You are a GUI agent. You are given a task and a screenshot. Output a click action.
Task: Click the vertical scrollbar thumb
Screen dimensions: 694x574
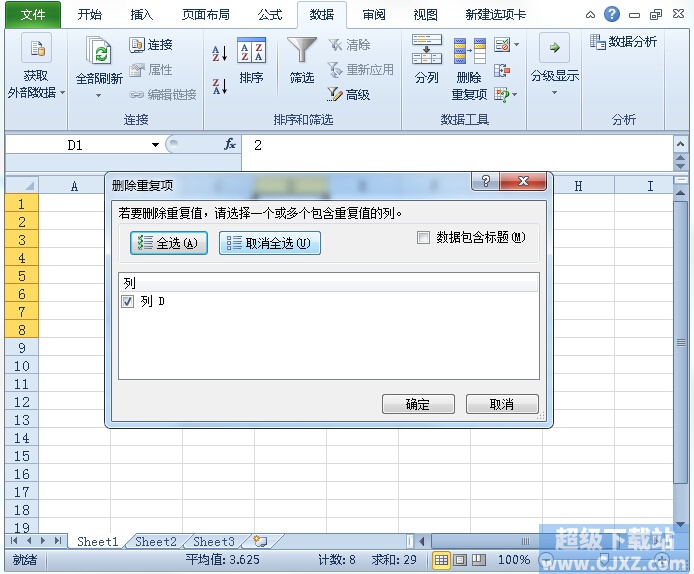tap(681, 342)
